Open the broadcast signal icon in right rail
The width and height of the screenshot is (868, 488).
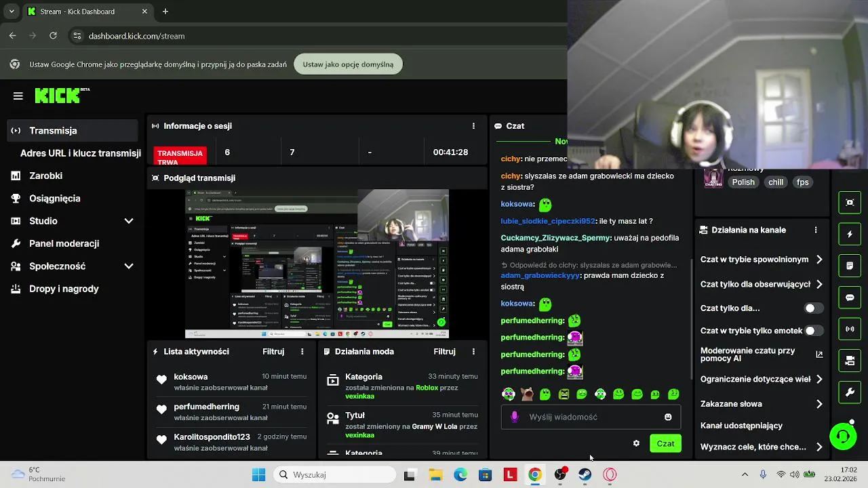[x=850, y=329]
